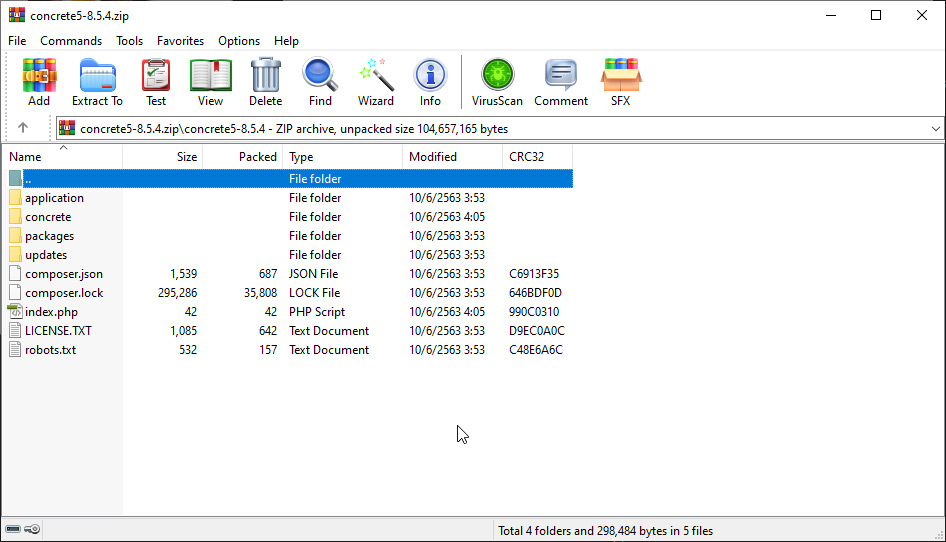Expand the address path dropdown
Screen dimensions: 946x542
pyautogui.click(x=935, y=129)
